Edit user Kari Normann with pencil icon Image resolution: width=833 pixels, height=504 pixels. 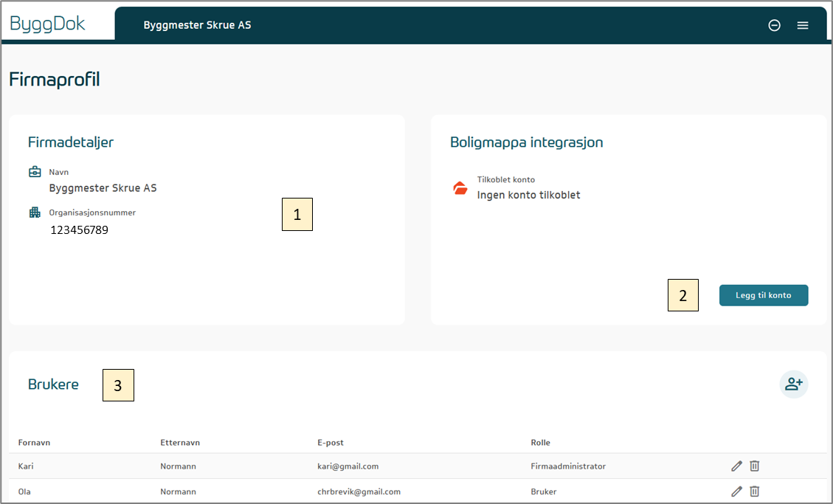(x=736, y=466)
